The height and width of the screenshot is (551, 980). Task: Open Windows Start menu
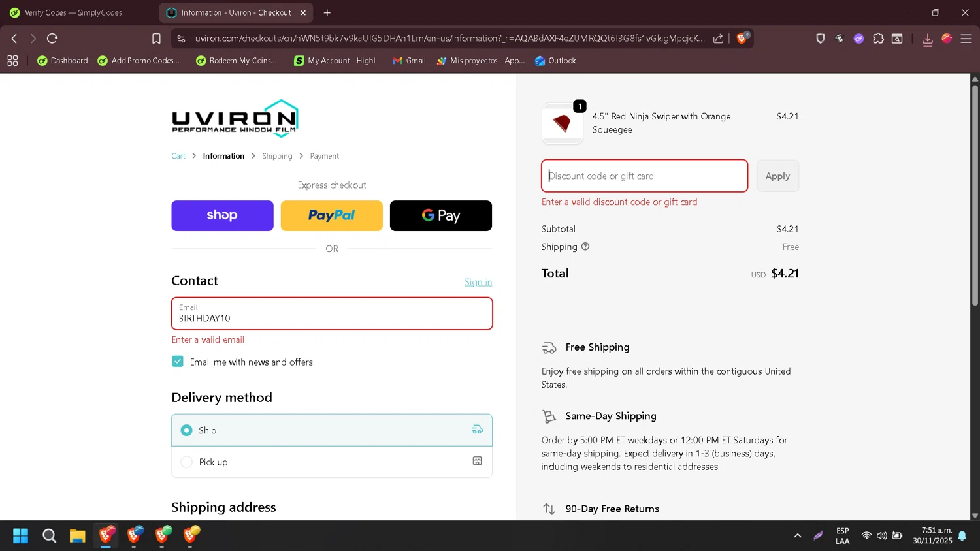point(21,536)
